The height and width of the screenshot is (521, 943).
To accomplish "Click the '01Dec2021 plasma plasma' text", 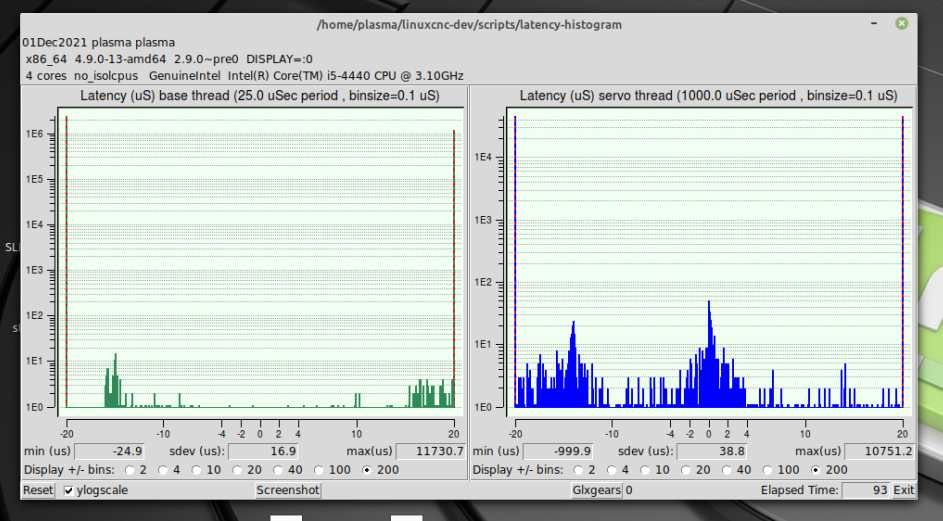I will (99, 43).
